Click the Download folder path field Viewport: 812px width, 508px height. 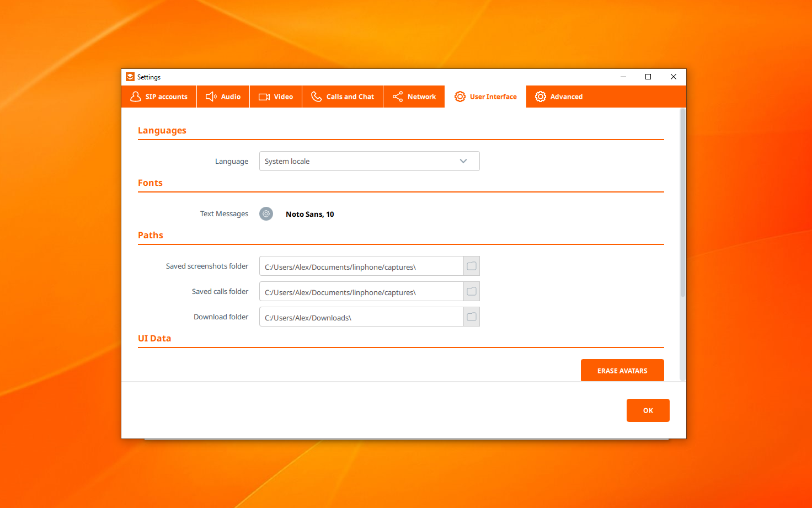361,317
